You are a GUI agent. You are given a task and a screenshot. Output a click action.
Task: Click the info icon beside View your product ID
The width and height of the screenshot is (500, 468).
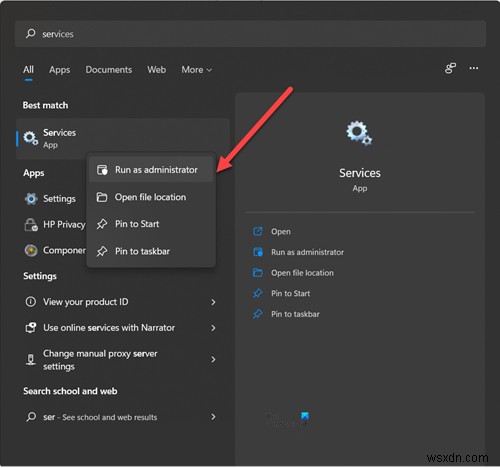tap(31, 302)
